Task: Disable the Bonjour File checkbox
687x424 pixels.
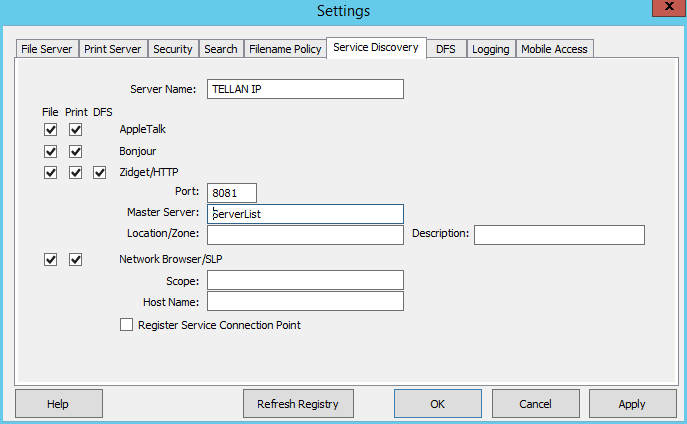Action: pos(51,152)
